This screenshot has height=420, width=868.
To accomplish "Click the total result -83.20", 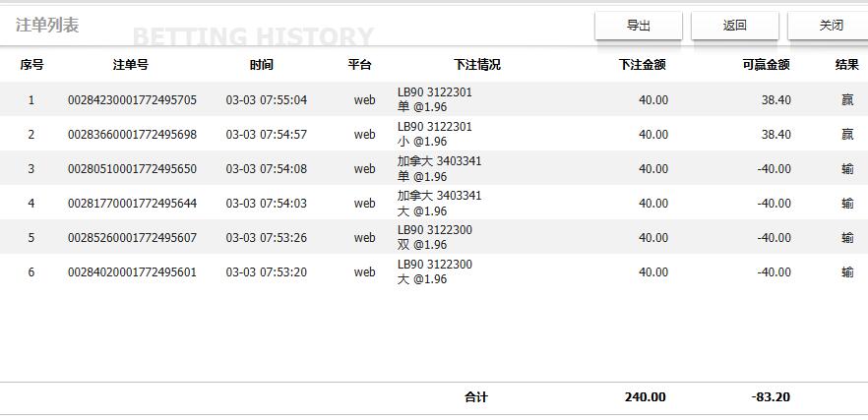I will (771, 397).
